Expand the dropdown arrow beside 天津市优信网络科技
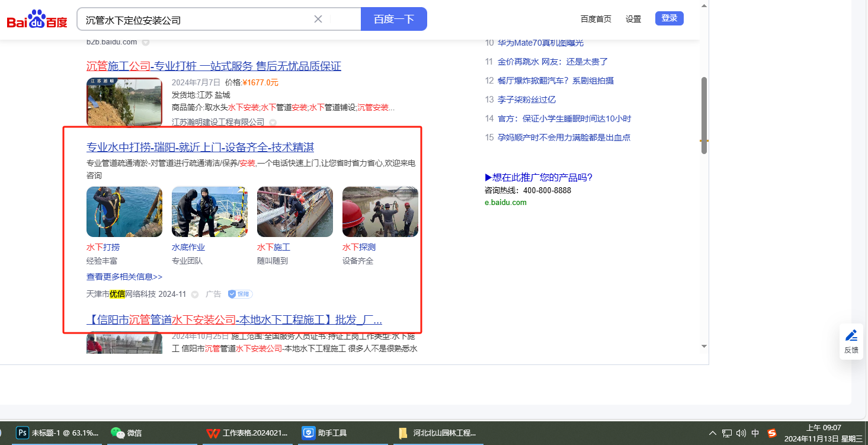Image resolution: width=868 pixels, height=445 pixels. coord(194,294)
